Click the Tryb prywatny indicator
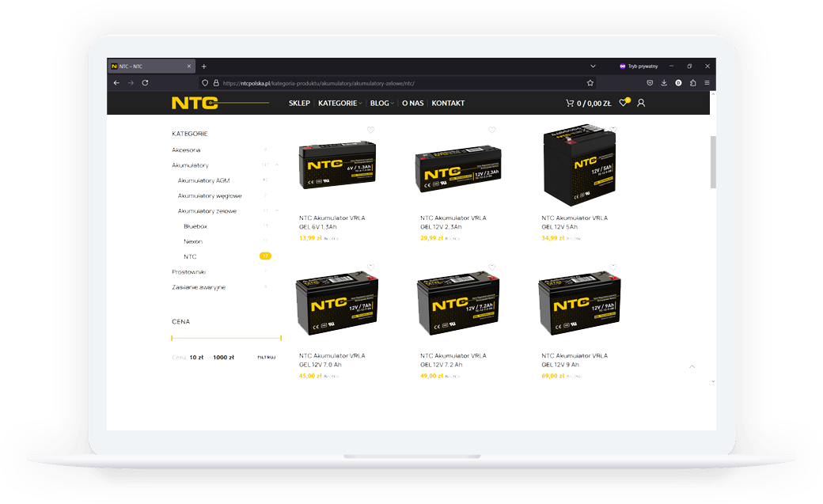 click(x=639, y=66)
